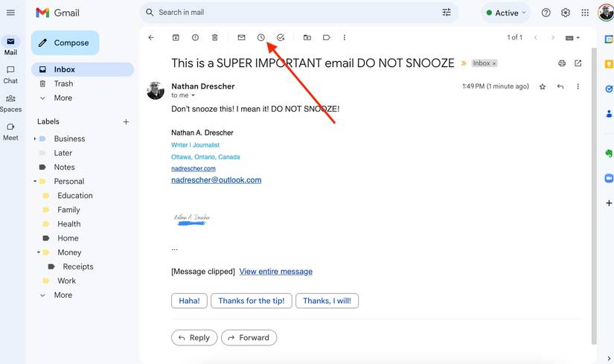The image size is (614, 364).
Task: Collapse the Personal label tree
Action: tap(34, 182)
